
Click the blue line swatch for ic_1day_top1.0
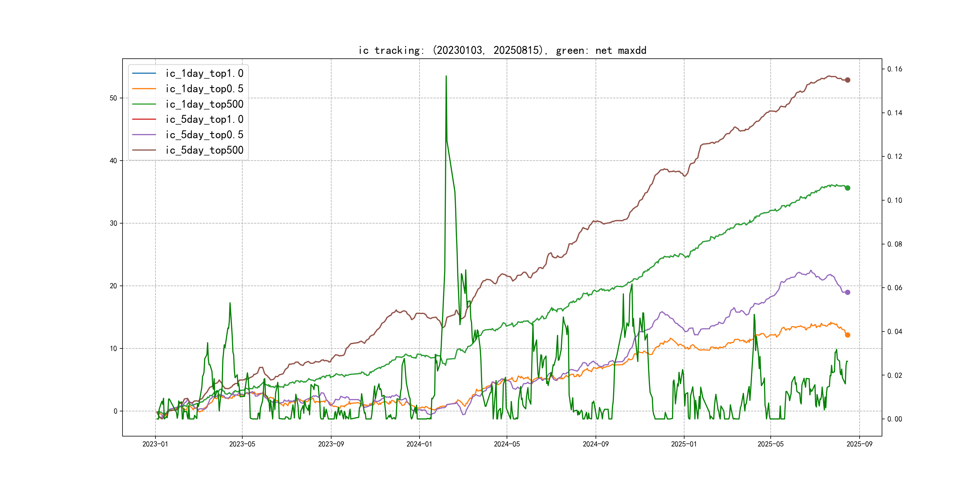coord(144,73)
